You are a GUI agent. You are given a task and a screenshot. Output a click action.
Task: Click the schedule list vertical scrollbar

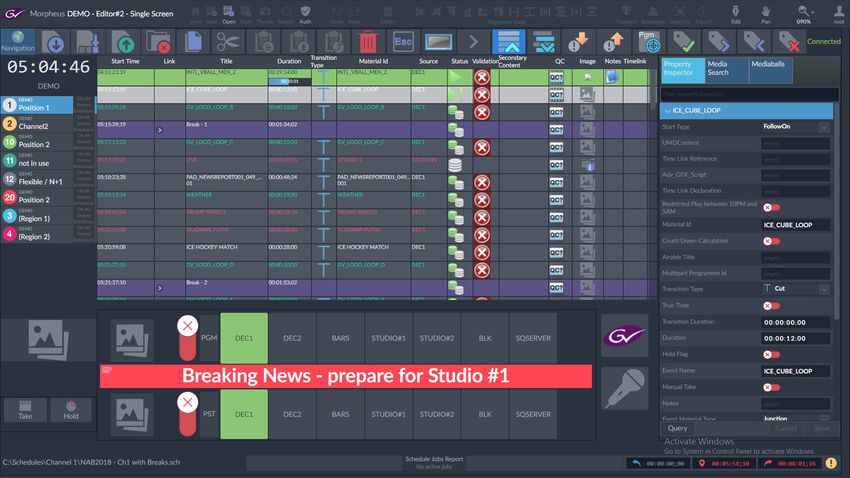pos(653,87)
